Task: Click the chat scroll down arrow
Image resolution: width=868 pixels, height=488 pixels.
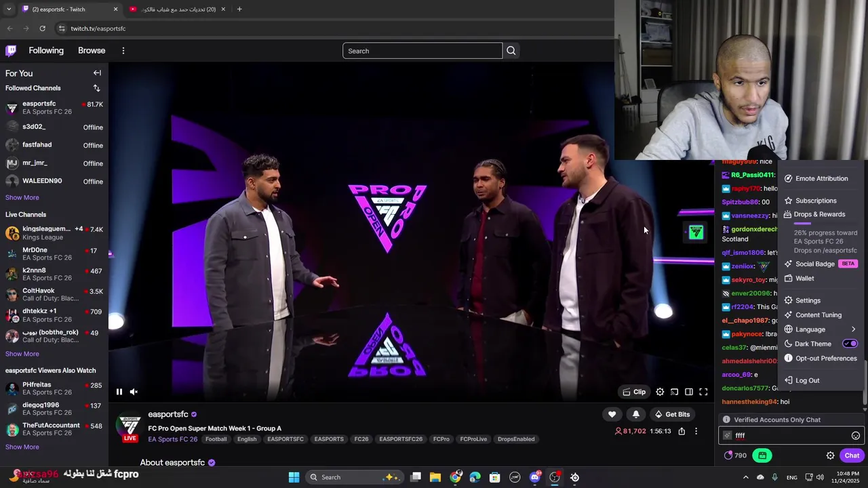Action: pyautogui.click(x=865, y=410)
